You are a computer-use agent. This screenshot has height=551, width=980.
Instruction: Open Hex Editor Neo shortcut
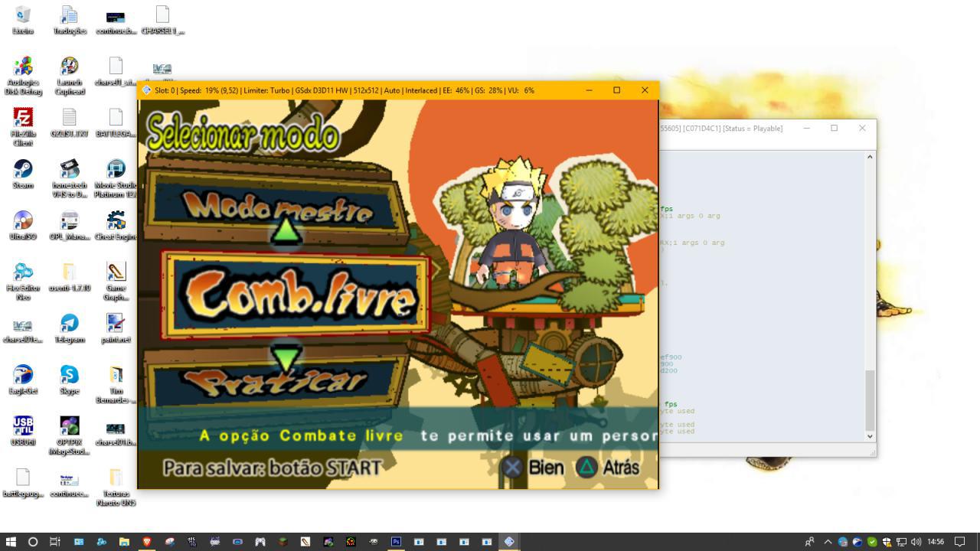pos(23,281)
